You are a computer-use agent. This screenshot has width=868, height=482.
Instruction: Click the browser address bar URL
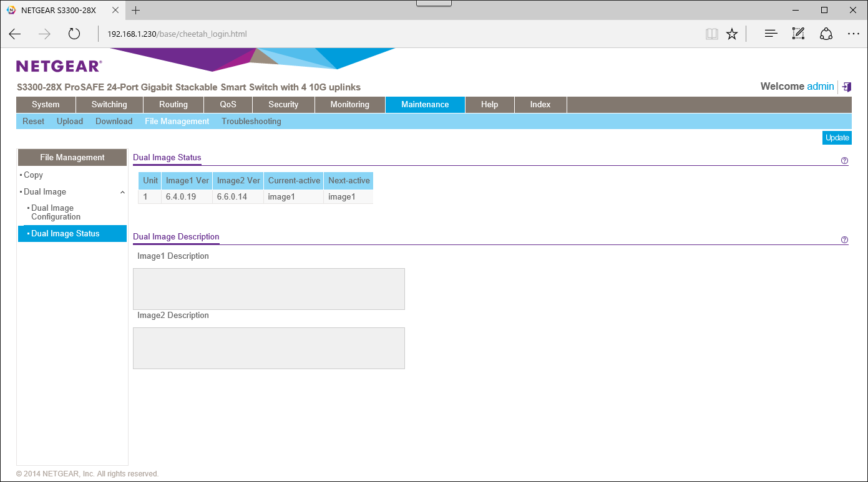[177, 34]
